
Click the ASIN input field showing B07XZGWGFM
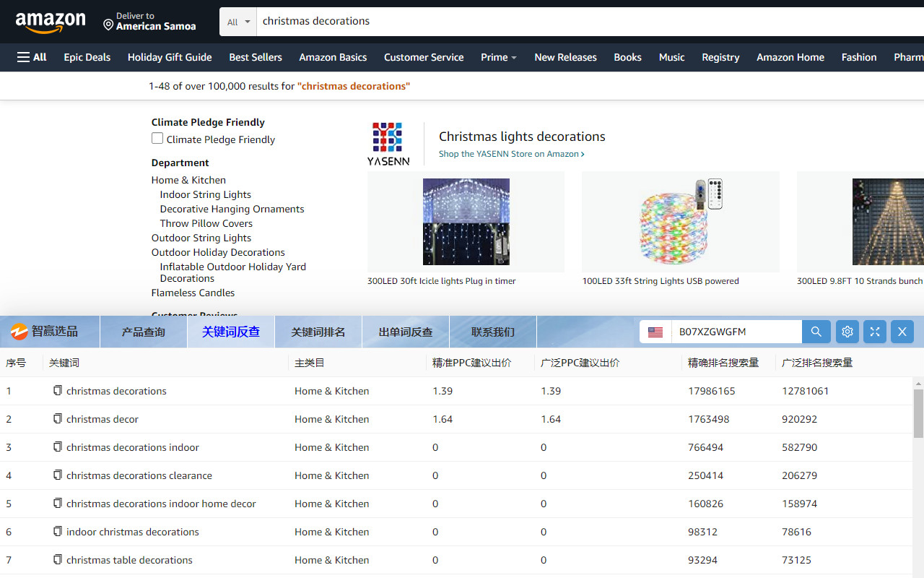736,332
